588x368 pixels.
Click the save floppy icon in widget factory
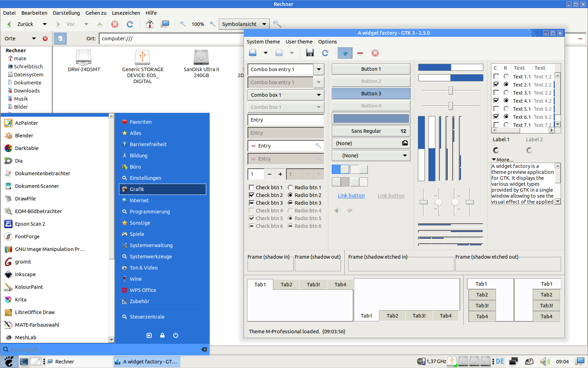tap(310, 53)
